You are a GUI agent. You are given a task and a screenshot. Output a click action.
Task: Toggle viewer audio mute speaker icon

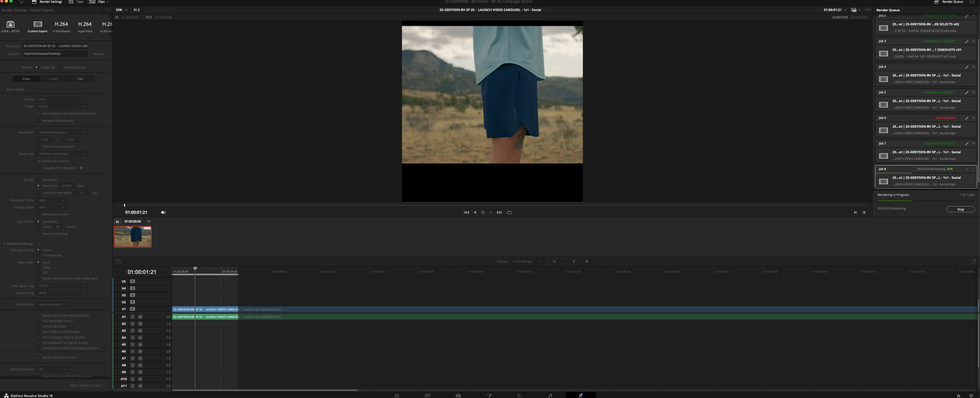coord(163,213)
